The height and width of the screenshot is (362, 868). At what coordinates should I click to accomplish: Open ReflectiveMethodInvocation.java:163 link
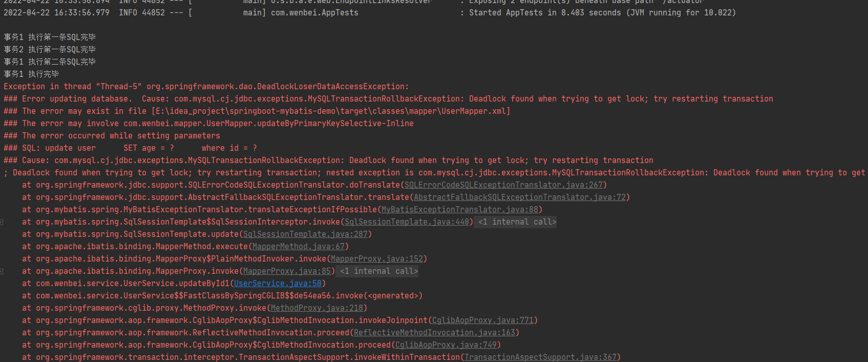tap(434, 333)
